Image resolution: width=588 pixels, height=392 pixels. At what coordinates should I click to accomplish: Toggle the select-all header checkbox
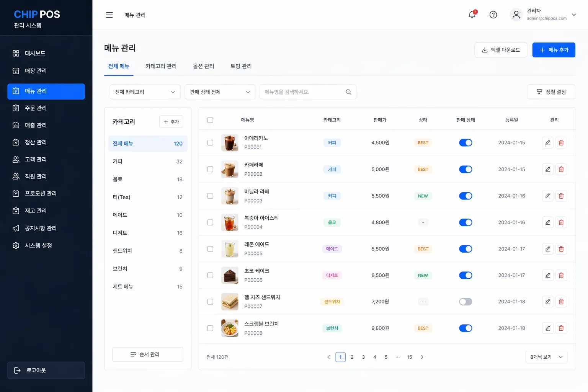coord(210,120)
